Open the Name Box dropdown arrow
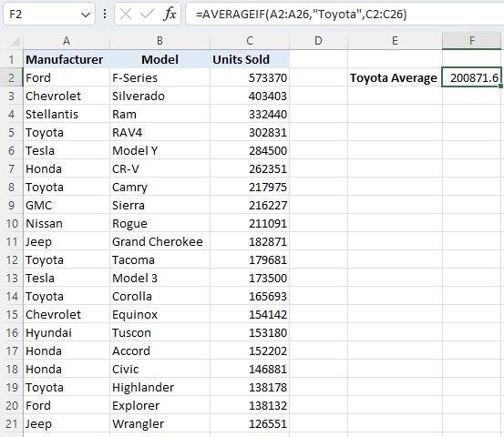504x437 pixels. pyautogui.click(x=86, y=15)
